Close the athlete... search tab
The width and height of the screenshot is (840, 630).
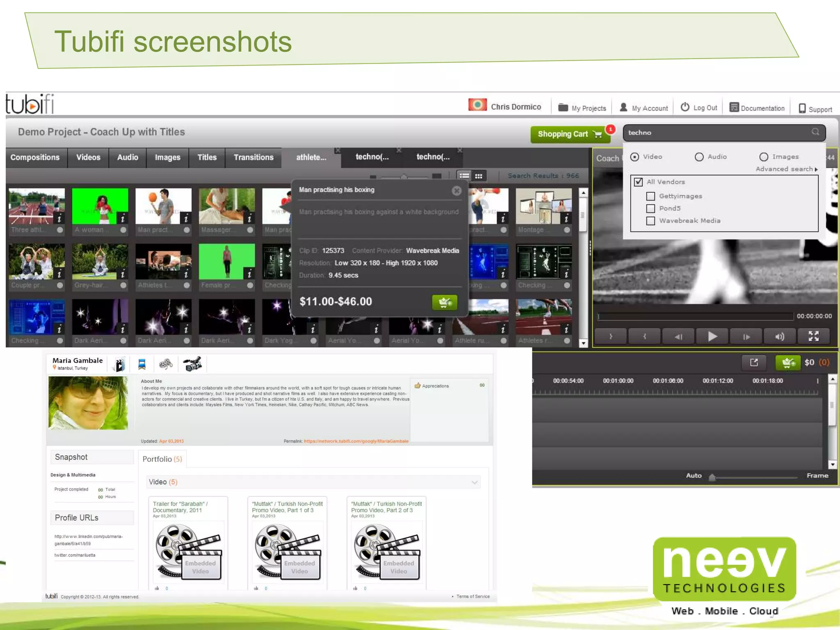click(337, 151)
